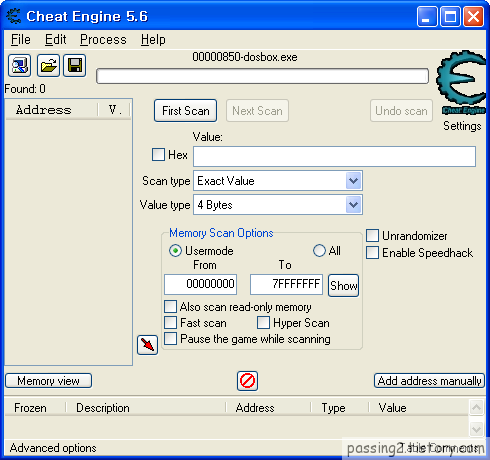Screen dimensions: 490x460
Task: Select the Usermode radio button
Action: click(x=175, y=251)
